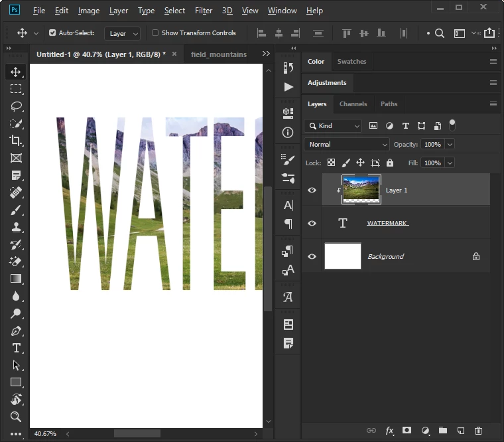Enable Show Transform Controls checkbox
Viewport: 504px width, 442px height.
tap(155, 33)
